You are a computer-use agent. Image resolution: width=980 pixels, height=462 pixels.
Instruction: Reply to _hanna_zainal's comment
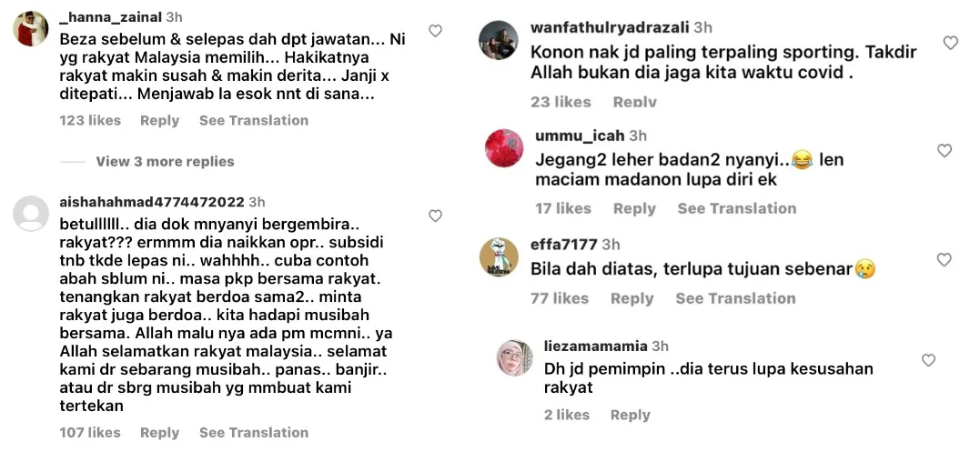click(159, 120)
